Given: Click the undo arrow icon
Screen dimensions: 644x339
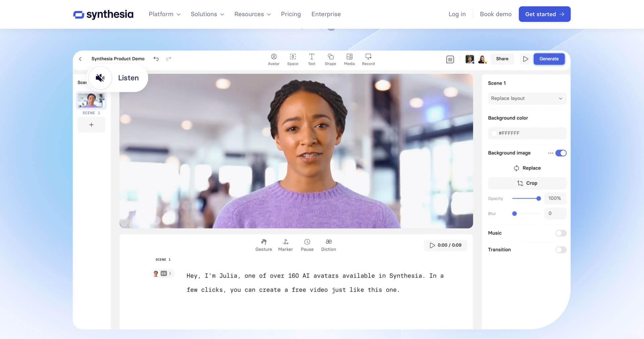Looking at the screenshot, I should (x=156, y=59).
